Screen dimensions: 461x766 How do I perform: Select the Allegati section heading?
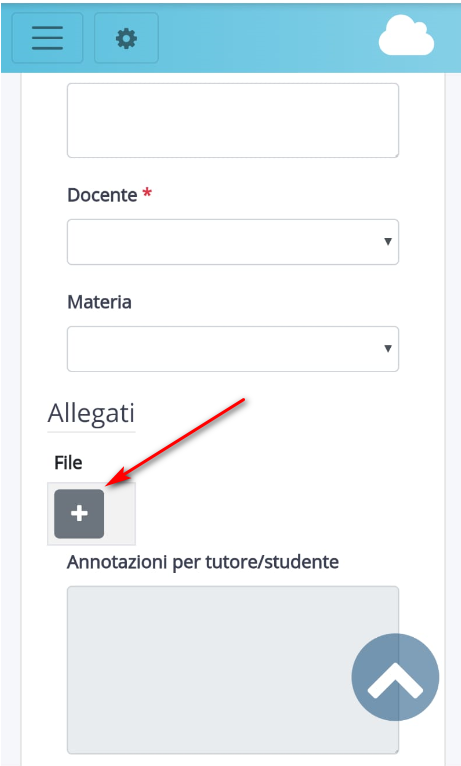pyautogui.click(x=91, y=413)
